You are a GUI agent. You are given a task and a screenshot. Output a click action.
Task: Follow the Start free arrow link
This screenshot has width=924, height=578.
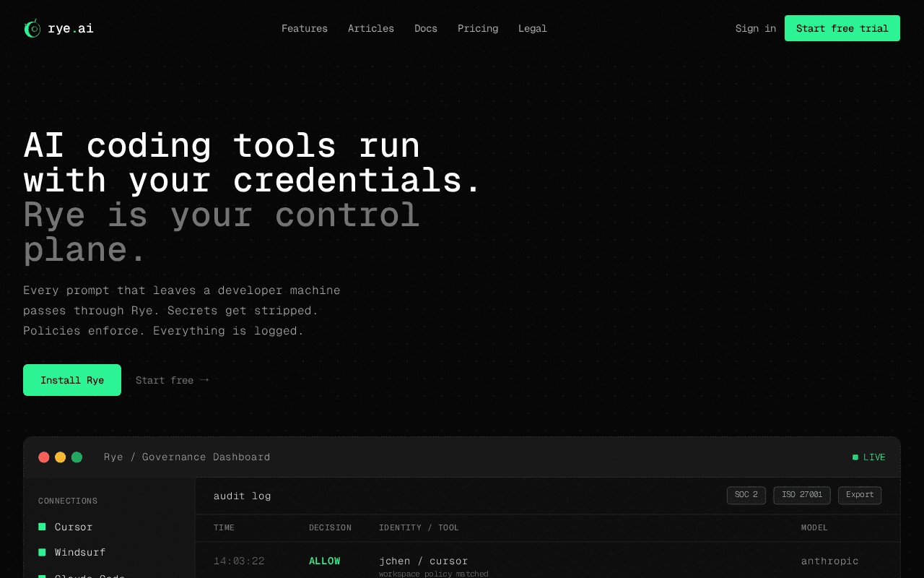click(x=172, y=380)
